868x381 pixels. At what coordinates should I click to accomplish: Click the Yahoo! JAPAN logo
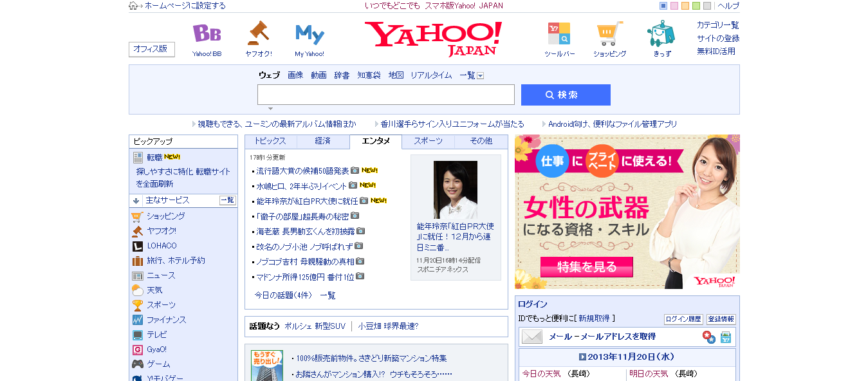[x=433, y=39]
